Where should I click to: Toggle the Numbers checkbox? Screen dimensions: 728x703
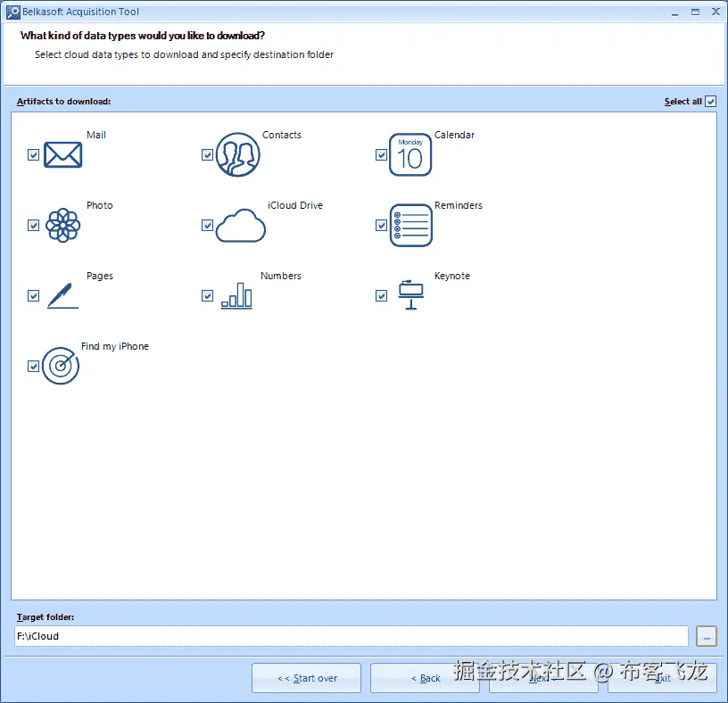208,296
